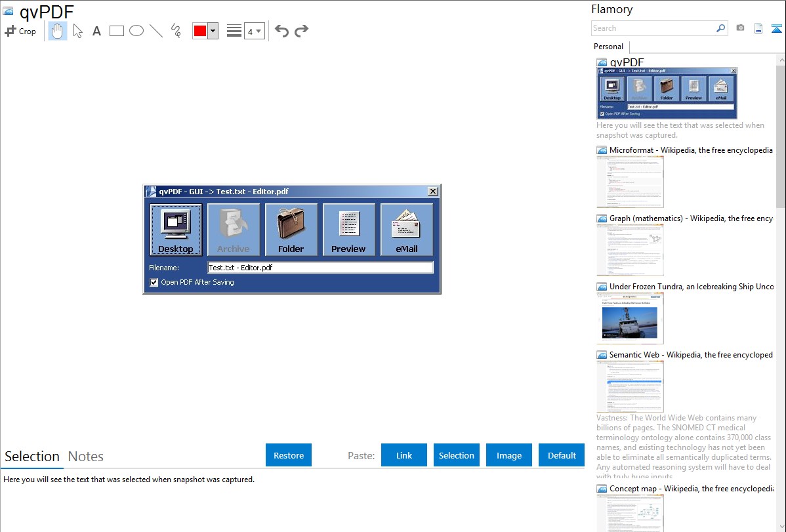This screenshot has width=786, height=532.
Task: Open Concept map snapshot thumbnail
Action: (630, 513)
